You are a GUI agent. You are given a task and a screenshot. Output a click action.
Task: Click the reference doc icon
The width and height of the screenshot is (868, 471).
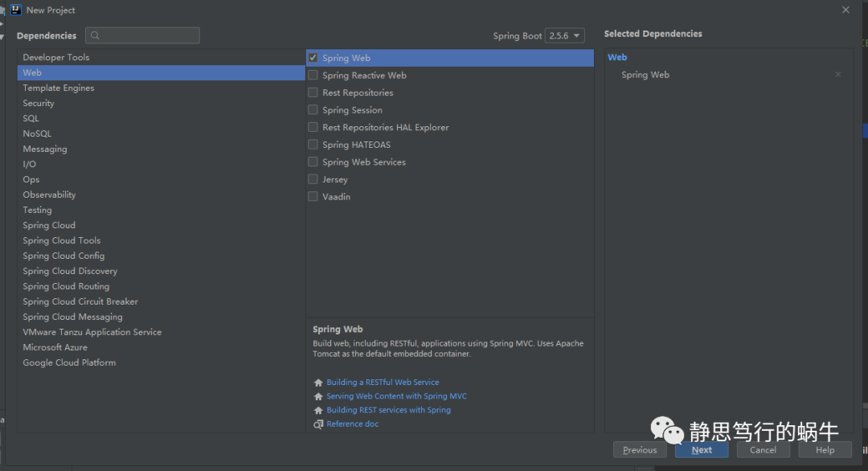318,424
